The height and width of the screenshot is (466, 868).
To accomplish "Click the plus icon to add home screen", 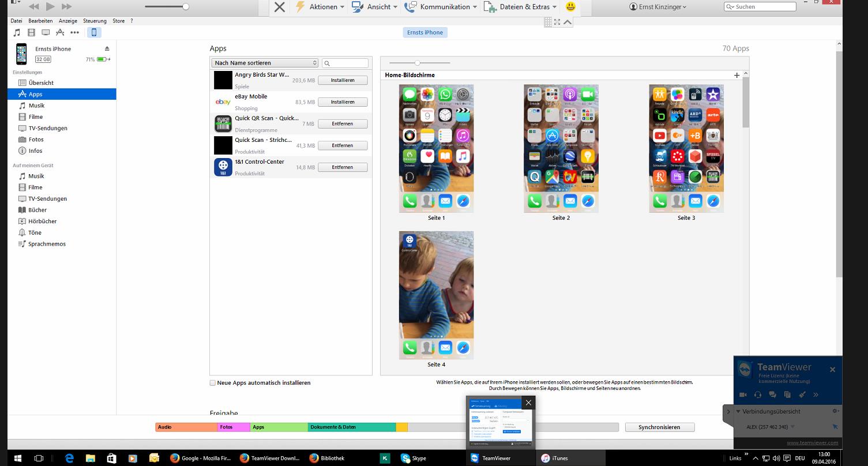I will pos(737,75).
